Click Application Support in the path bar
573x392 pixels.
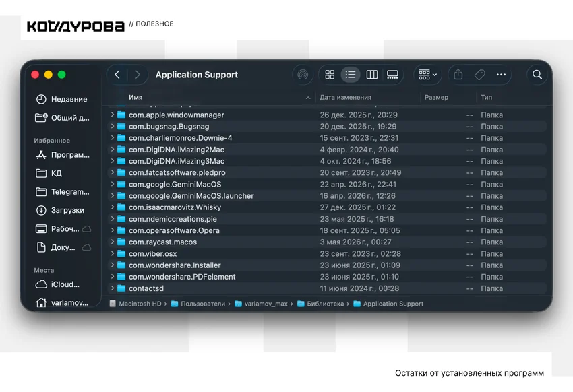(388, 304)
